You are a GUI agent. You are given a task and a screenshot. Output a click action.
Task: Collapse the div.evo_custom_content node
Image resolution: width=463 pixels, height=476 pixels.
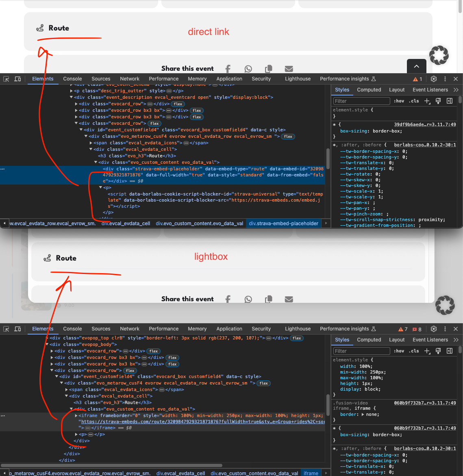pyautogui.click(x=72, y=409)
